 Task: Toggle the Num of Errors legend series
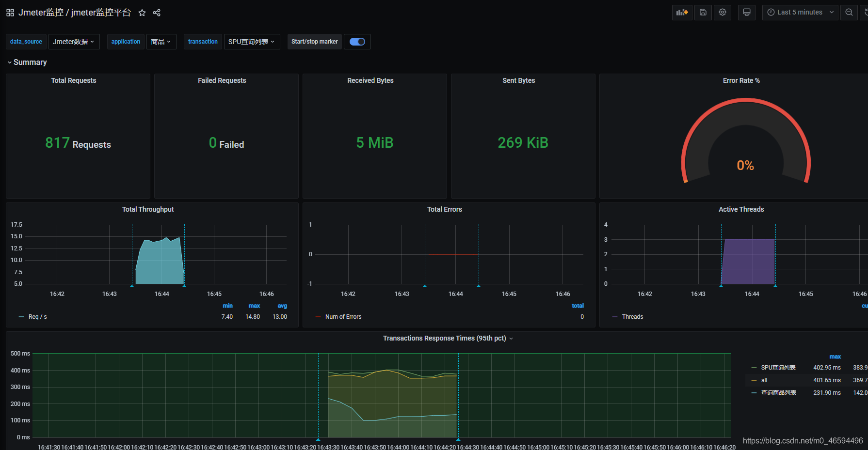[x=343, y=317]
